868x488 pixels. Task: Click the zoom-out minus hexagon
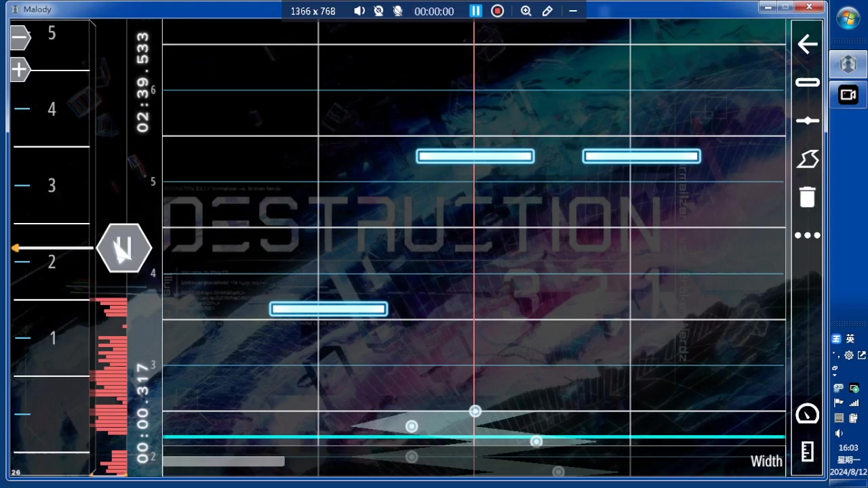(x=20, y=38)
